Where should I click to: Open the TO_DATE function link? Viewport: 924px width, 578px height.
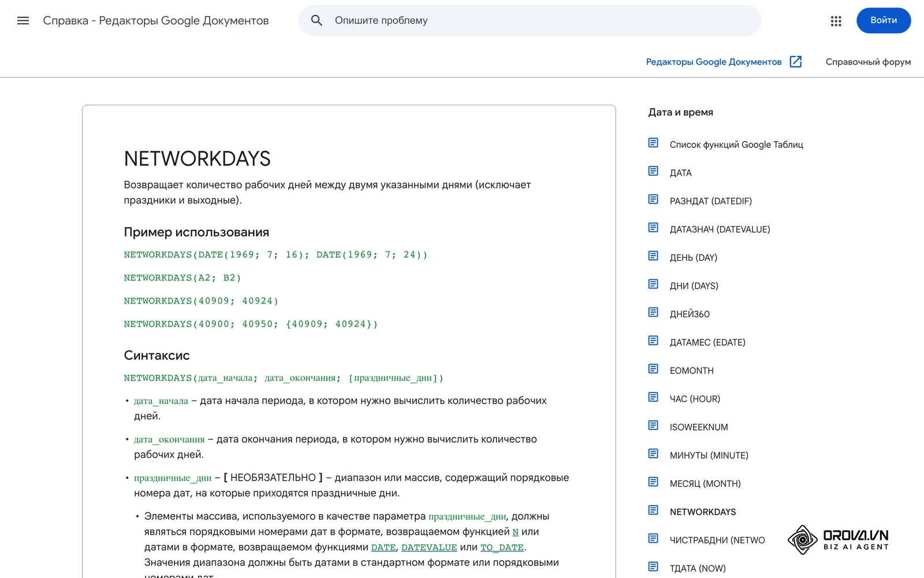(x=502, y=547)
